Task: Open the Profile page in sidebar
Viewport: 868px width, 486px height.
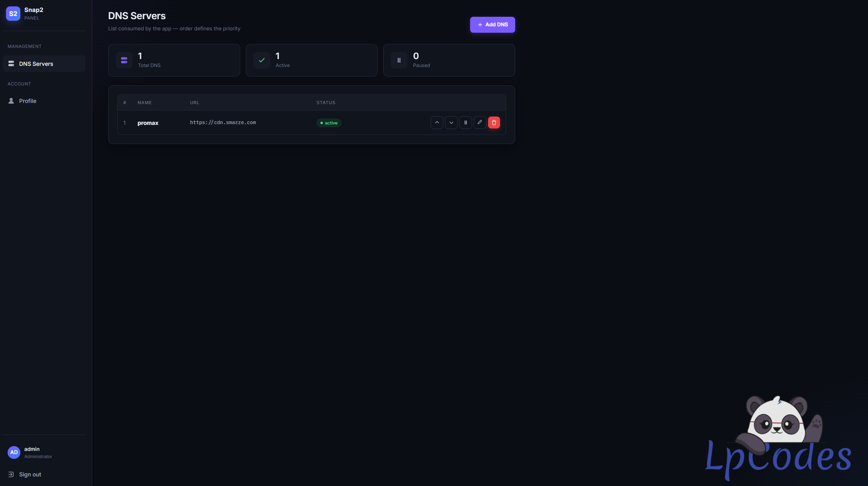Action: (x=44, y=101)
